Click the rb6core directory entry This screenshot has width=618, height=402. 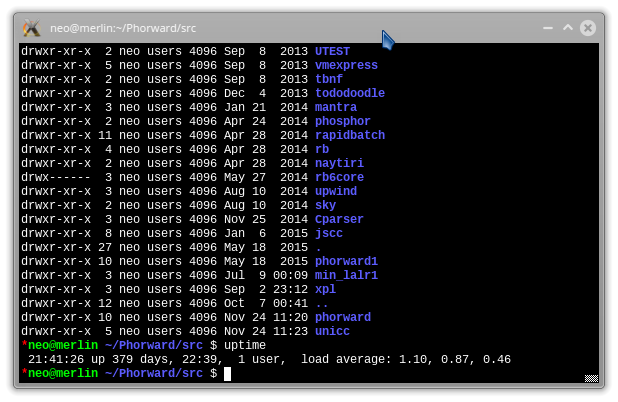[x=339, y=177]
